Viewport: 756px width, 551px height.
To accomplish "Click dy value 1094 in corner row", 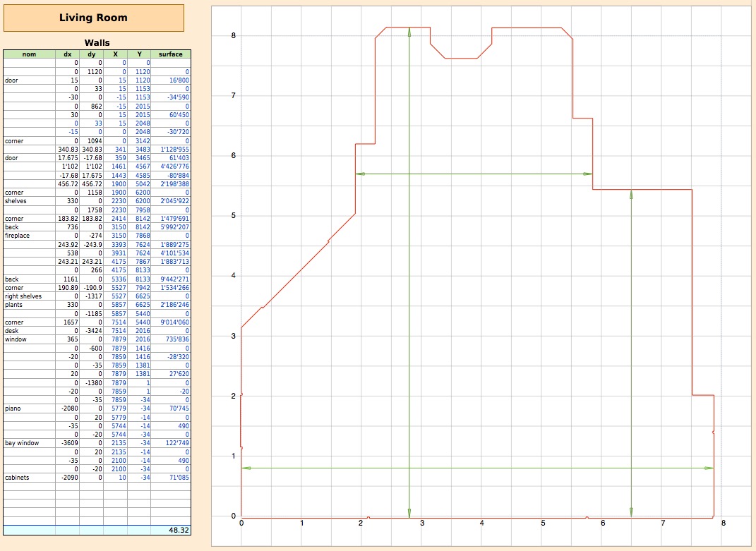I will click(95, 141).
